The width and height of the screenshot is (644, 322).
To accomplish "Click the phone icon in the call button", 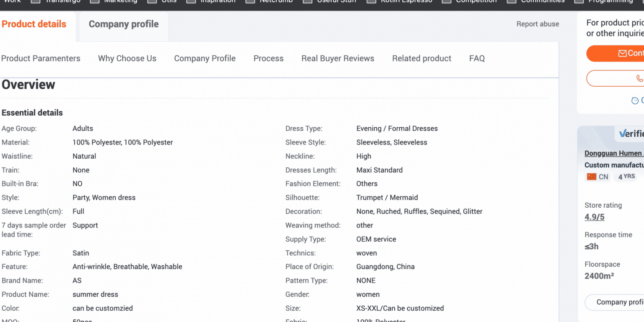I will [x=639, y=78].
